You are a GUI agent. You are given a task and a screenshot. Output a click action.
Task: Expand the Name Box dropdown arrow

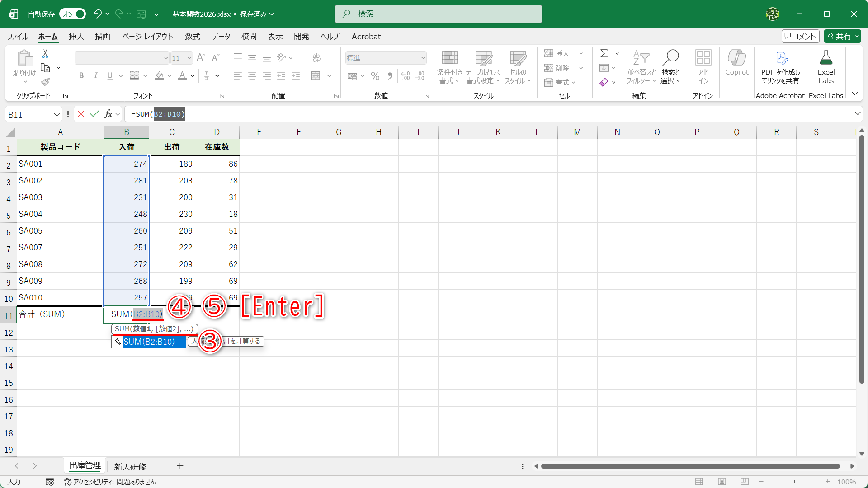[x=57, y=115]
